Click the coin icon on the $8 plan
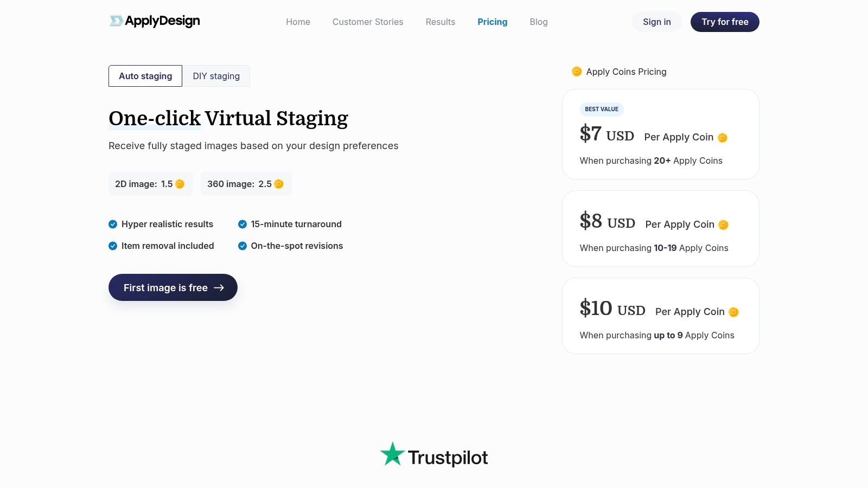 point(723,225)
